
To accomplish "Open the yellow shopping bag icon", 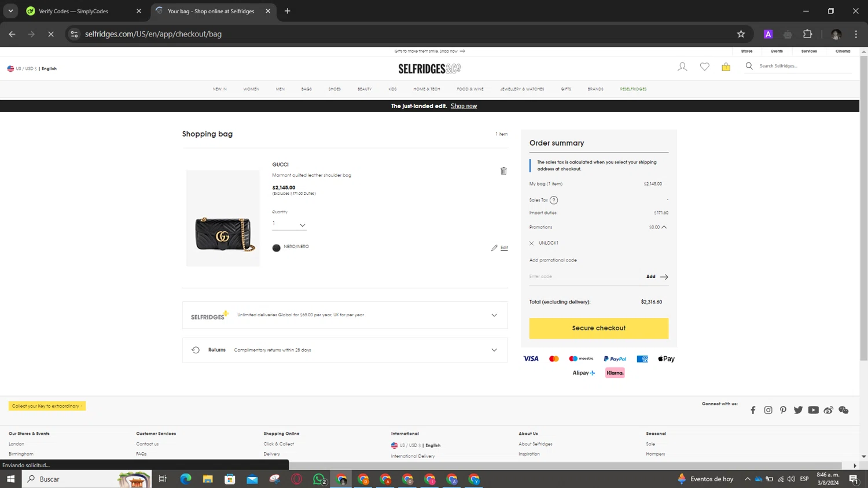I will click(x=726, y=67).
